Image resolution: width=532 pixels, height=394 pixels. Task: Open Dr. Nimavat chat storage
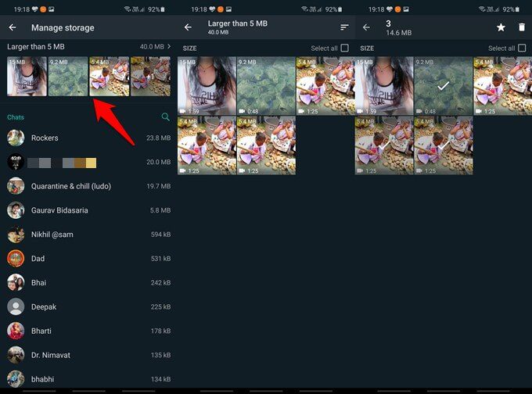[x=88, y=355]
